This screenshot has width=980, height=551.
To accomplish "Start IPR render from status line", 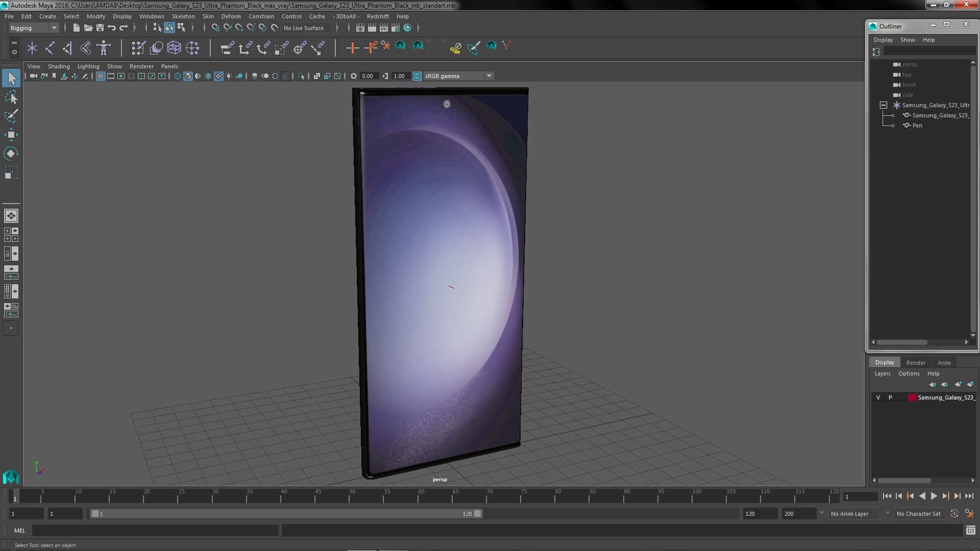I will [x=383, y=28].
